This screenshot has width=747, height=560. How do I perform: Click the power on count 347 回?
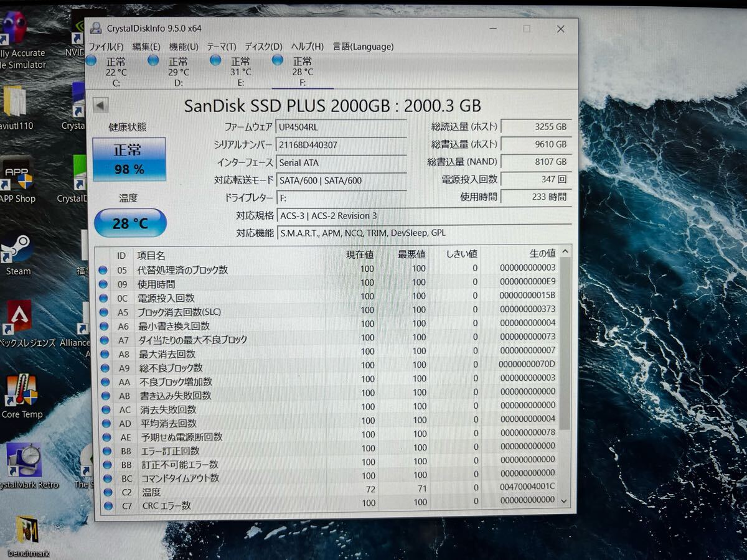point(536,179)
